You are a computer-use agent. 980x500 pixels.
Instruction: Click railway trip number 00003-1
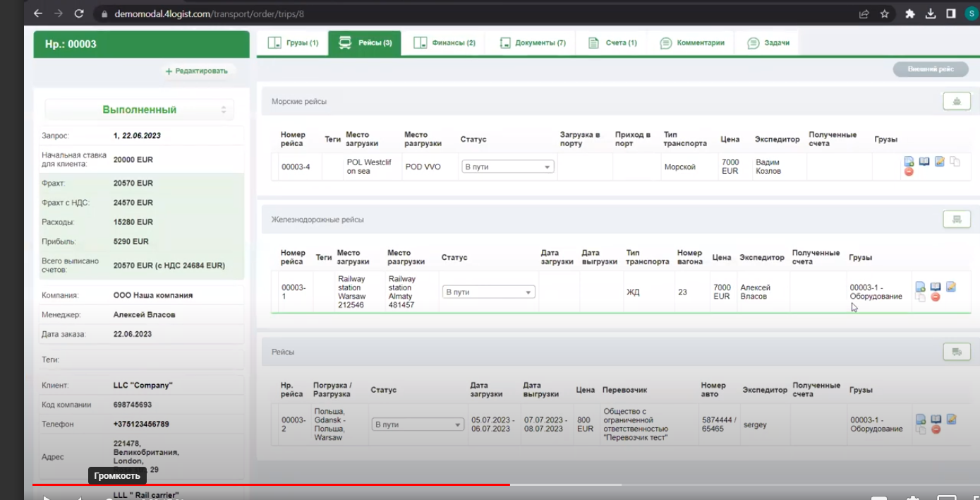pyautogui.click(x=294, y=292)
